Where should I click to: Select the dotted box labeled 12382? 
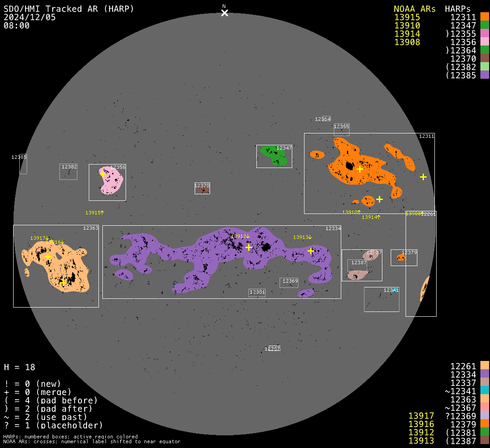[68, 172]
